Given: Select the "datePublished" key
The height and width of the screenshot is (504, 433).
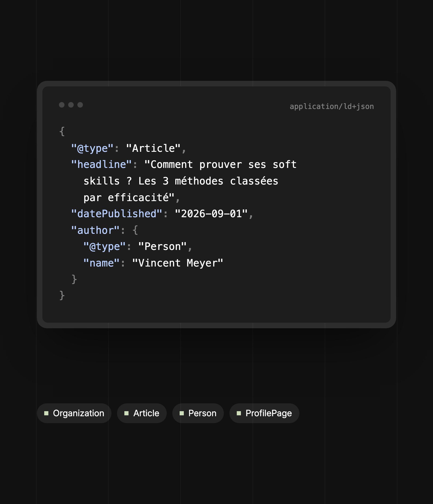Looking at the screenshot, I should point(117,214).
